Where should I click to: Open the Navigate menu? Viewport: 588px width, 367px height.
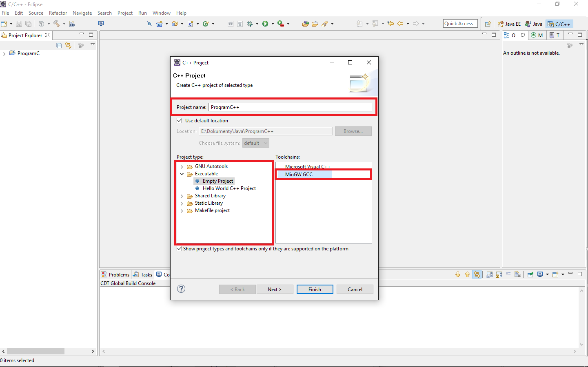click(x=82, y=13)
